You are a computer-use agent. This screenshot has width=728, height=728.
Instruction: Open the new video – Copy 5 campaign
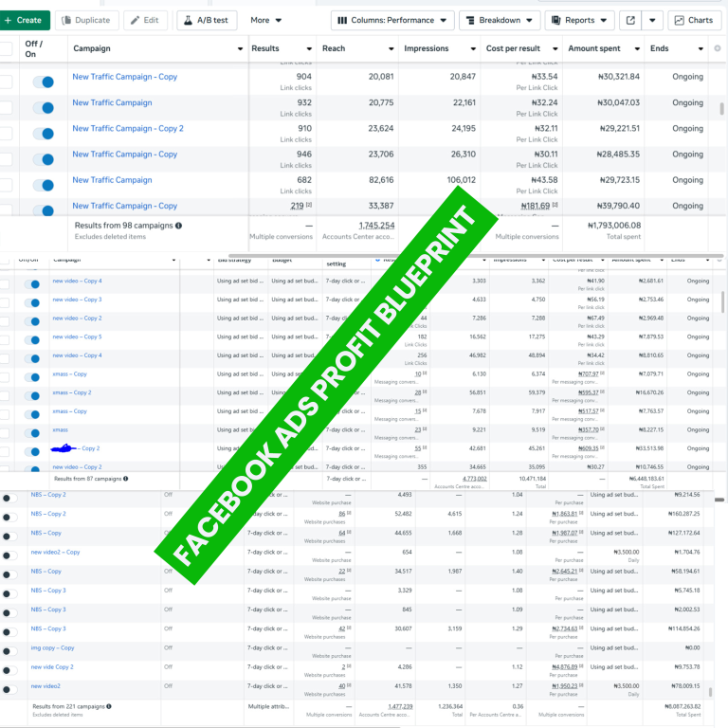[77, 337]
